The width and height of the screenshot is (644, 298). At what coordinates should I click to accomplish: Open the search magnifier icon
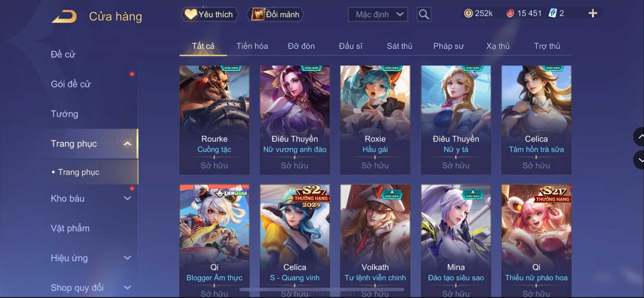424,15
